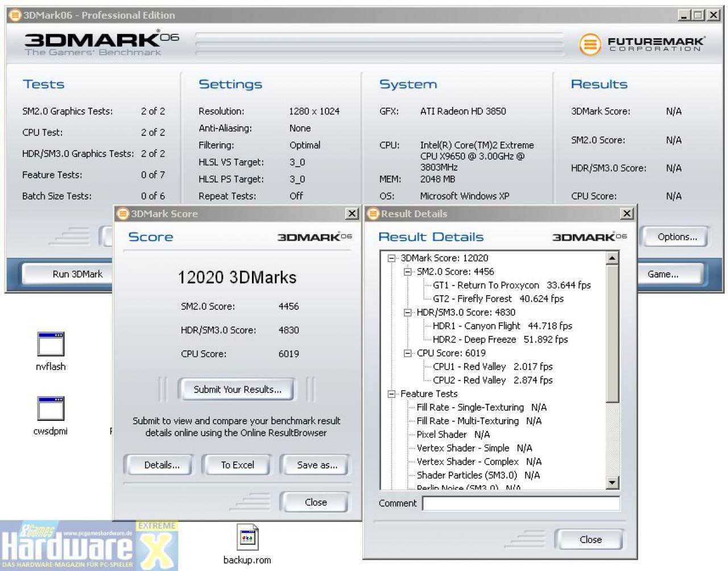Select Fill Rate - Single-Texturing row
The width and height of the screenshot is (728, 571).
point(482,408)
